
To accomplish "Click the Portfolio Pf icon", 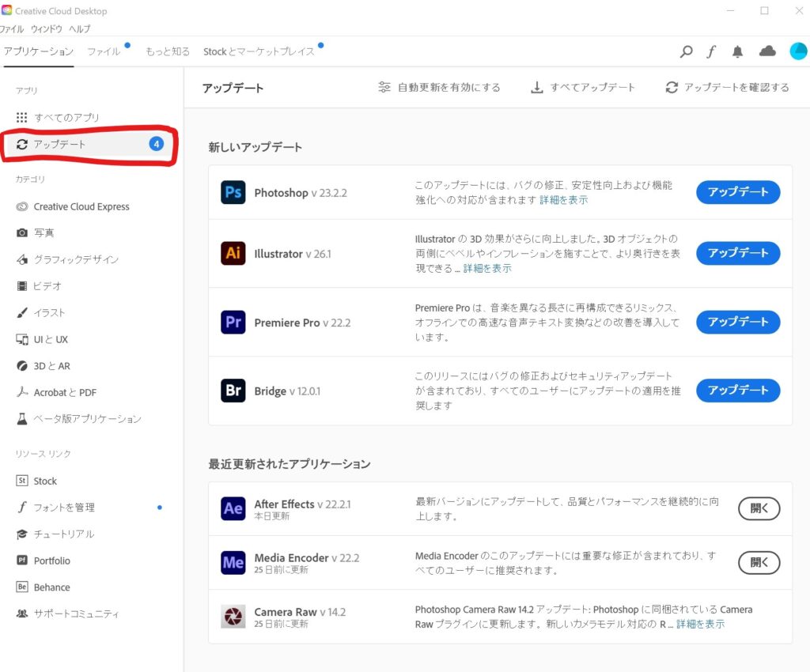I will [21, 560].
